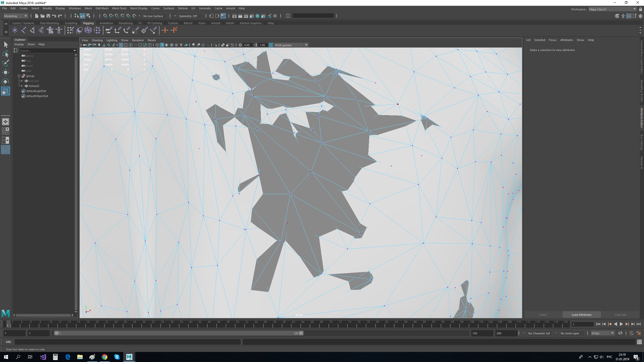Toggle Symmetry mode off in the status line

click(x=189, y=16)
